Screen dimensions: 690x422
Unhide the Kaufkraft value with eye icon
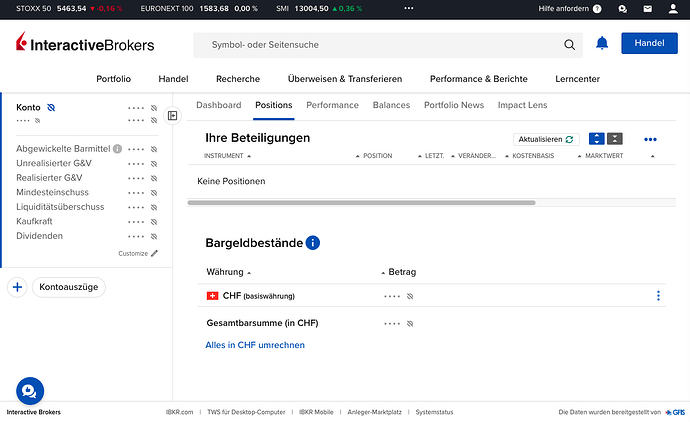[x=154, y=221]
